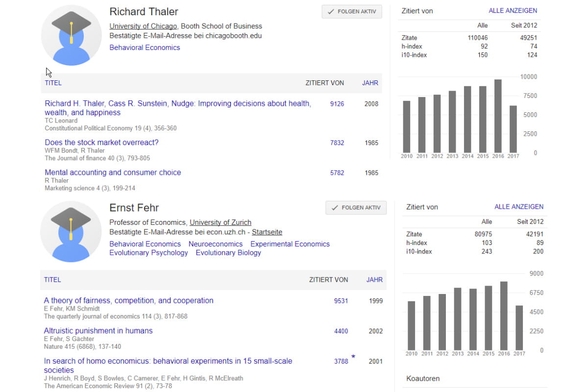Open Fehr's Behavioral Economics topic link
This screenshot has height=392, width=588.
point(145,244)
